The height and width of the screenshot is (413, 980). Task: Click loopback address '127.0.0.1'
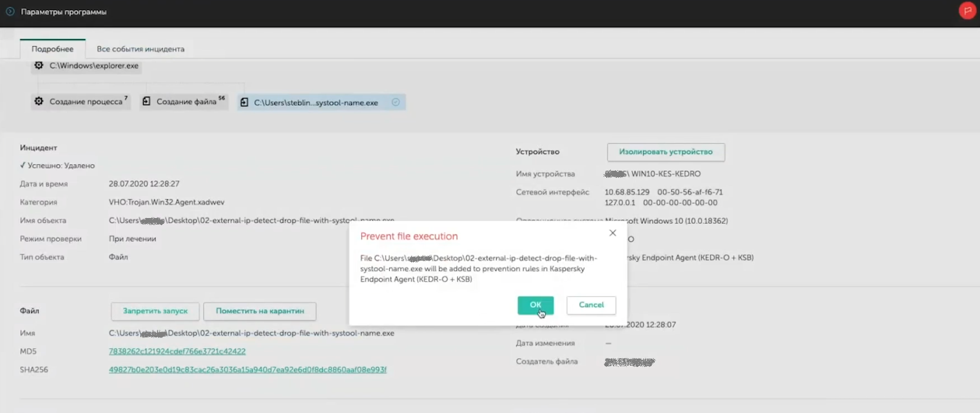pyautogui.click(x=620, y=203)
